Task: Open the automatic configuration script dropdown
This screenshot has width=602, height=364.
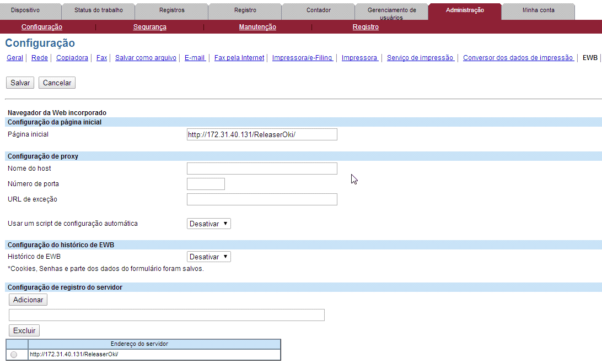Action: point(208,224)
